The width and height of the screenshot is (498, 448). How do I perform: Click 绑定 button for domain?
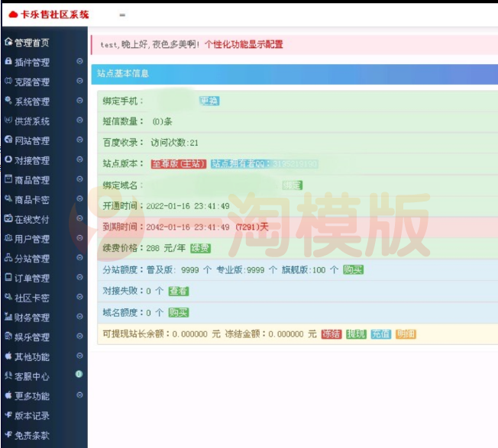coord(293,185)
